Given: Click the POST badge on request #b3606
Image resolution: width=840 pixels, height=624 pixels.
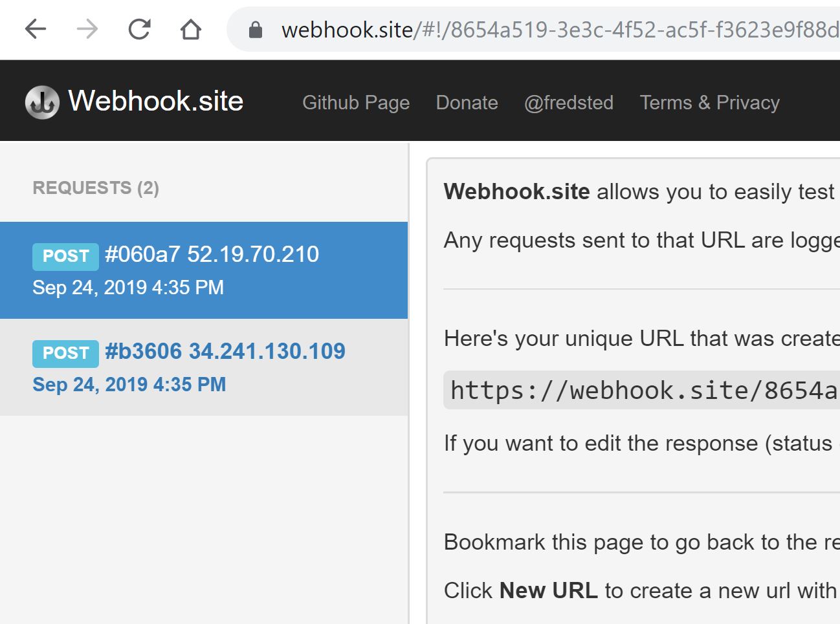Looking at the screenshot, I should [65, 353].
